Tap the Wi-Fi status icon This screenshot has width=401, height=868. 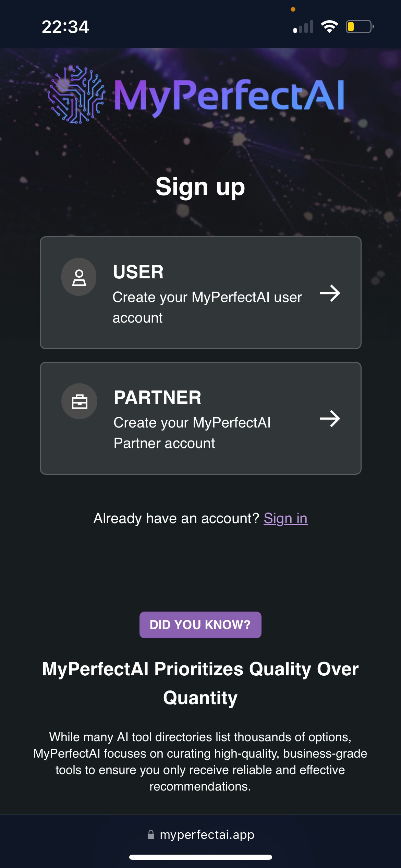329,27
